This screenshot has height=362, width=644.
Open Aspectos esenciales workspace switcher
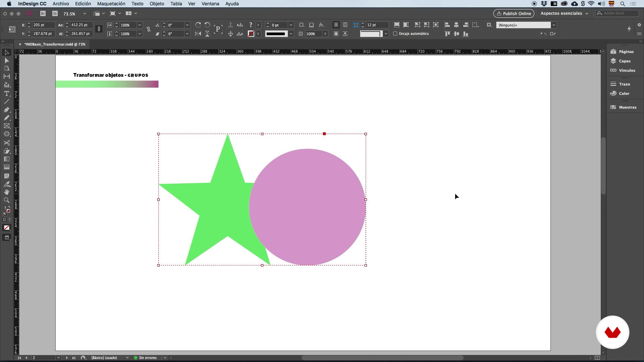pos(565,13)
